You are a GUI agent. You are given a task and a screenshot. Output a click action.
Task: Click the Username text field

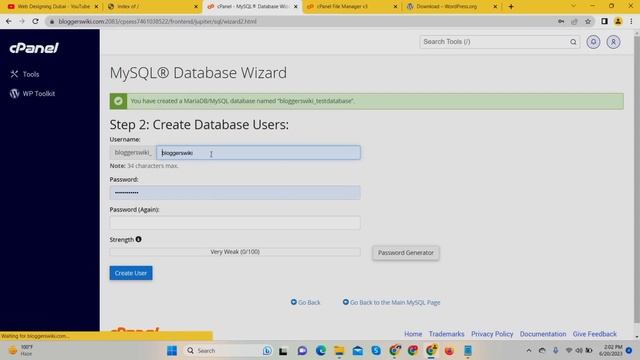[x=258, y=153]
